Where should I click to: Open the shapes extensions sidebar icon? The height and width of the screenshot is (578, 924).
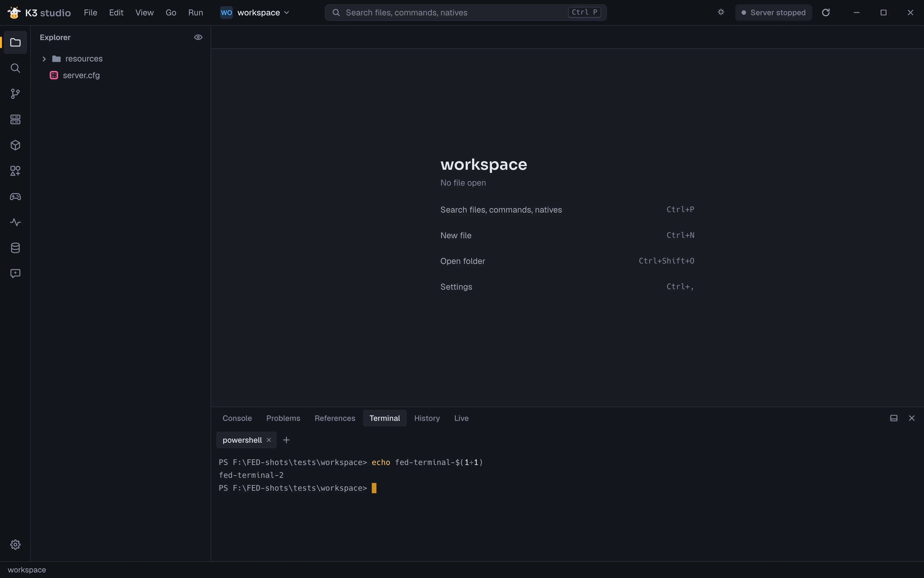pos(15,171)
